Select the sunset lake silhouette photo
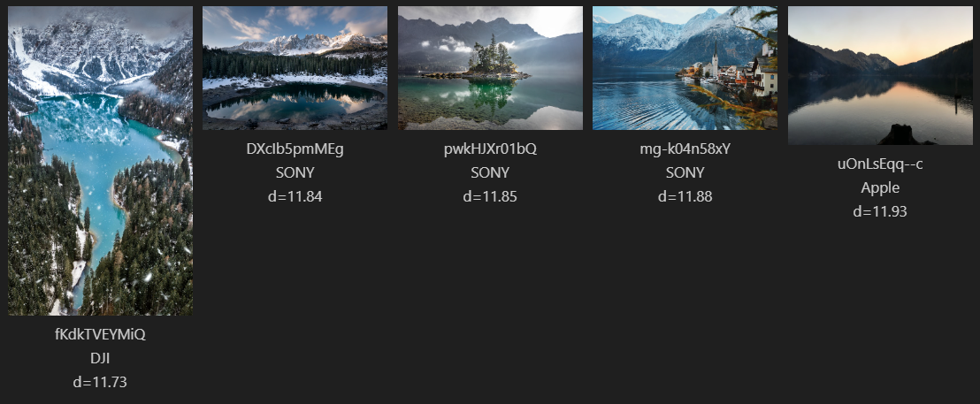This screenshot has height=404, width=980. pyautogui.click(x=880, y=76)
